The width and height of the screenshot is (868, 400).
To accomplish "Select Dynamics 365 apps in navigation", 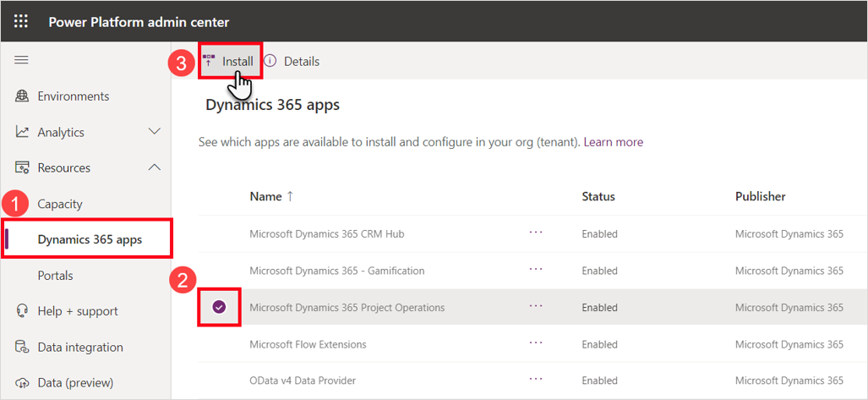I will click(90, 239).
